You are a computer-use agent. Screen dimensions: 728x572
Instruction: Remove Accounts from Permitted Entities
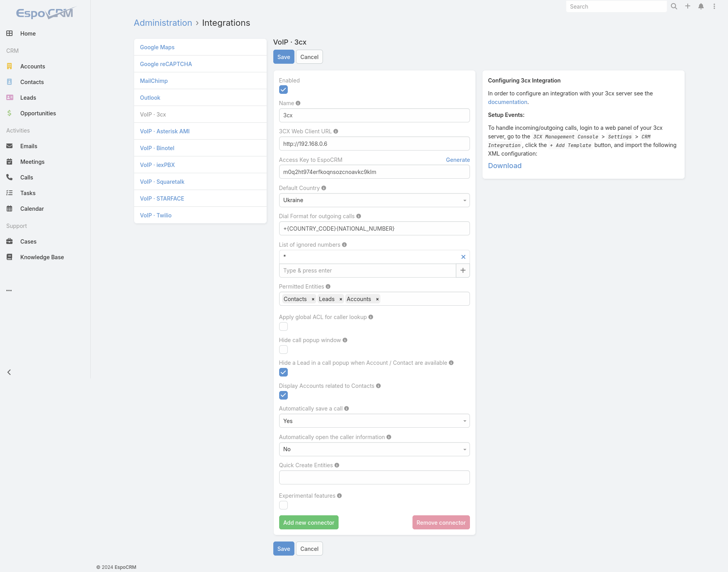(x=377, y=299)
